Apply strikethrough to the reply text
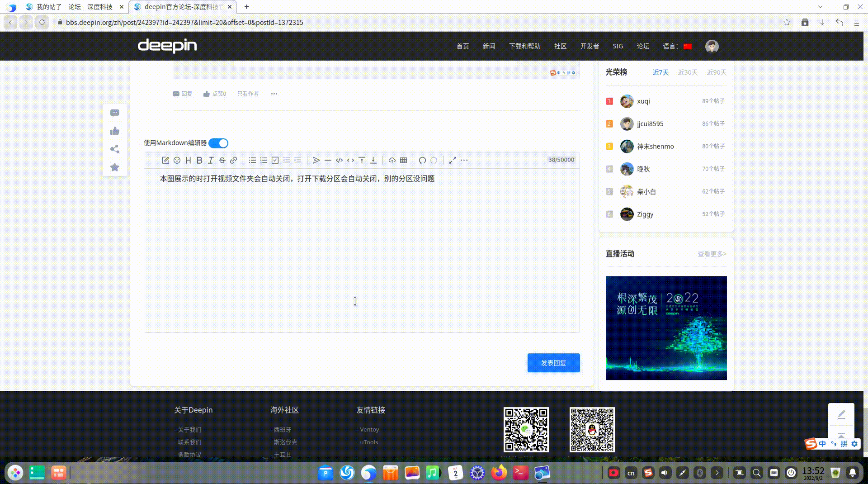 [222, 161]
